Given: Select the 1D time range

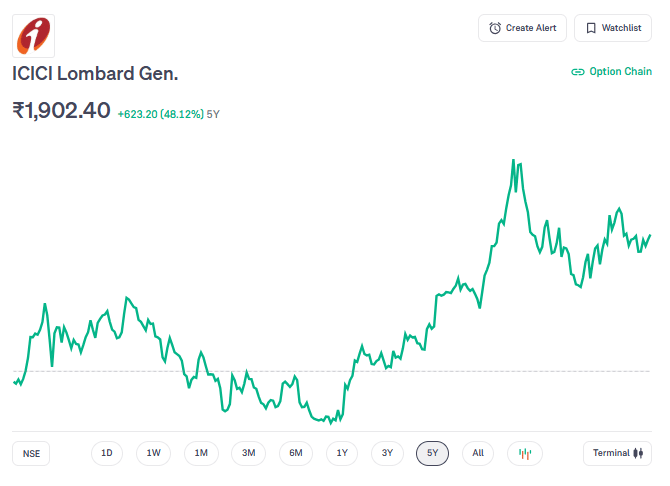Looking at the screenshot, I should [x=107, y=453].
